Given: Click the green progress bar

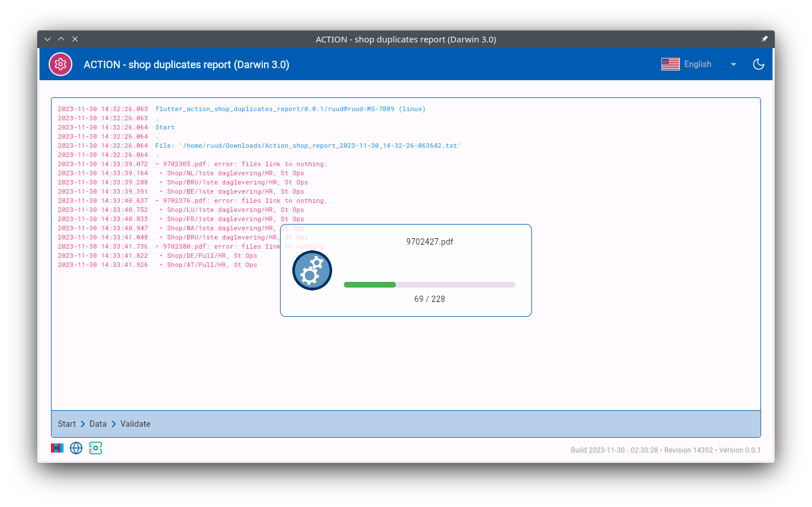Looking at the screenshot, I should point(370,285).
